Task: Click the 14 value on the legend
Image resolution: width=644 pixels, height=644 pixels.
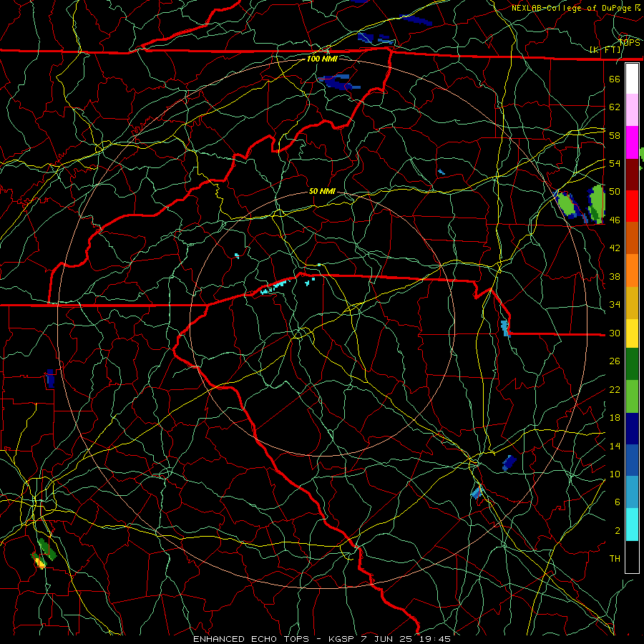Action: click(x=615, y=446)
